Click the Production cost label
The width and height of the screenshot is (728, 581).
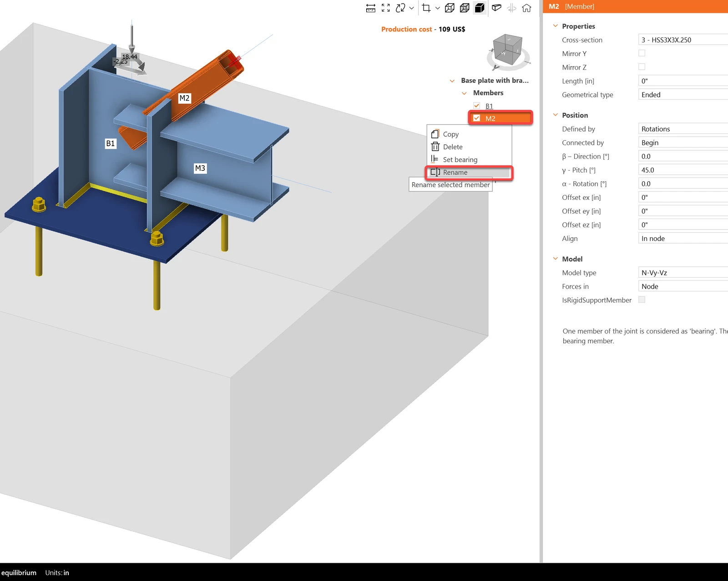click(406, 29)
